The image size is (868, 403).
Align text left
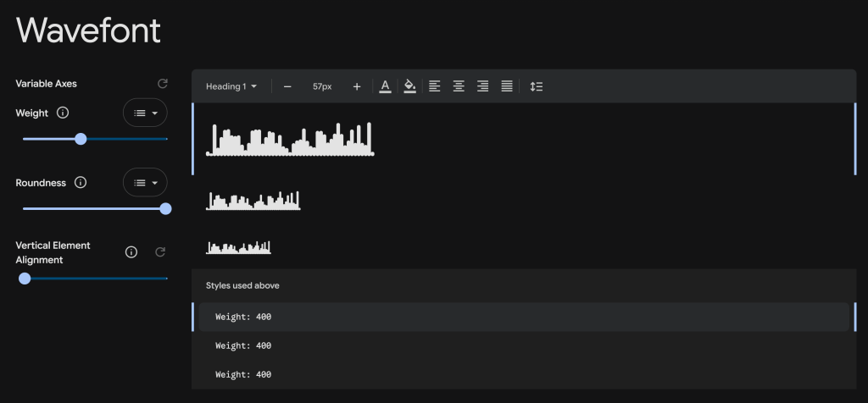coord(435,86)
